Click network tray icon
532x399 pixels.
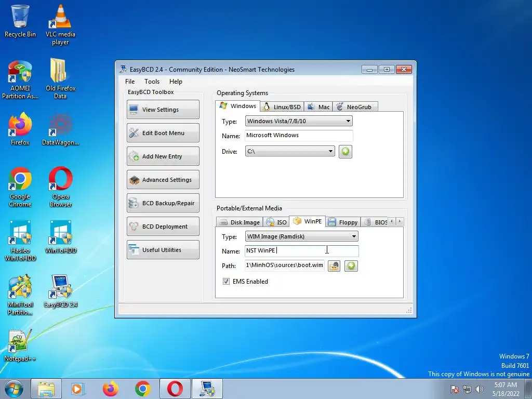[x=467, y=389]
